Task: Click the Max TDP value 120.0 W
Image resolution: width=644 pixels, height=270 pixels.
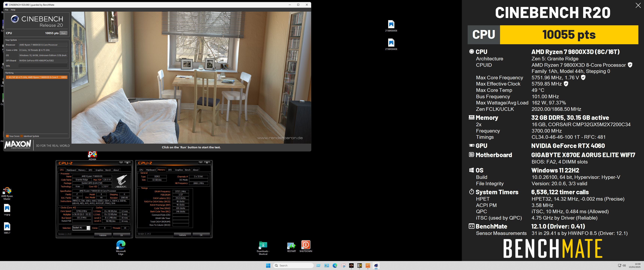Action: point(107,180)
